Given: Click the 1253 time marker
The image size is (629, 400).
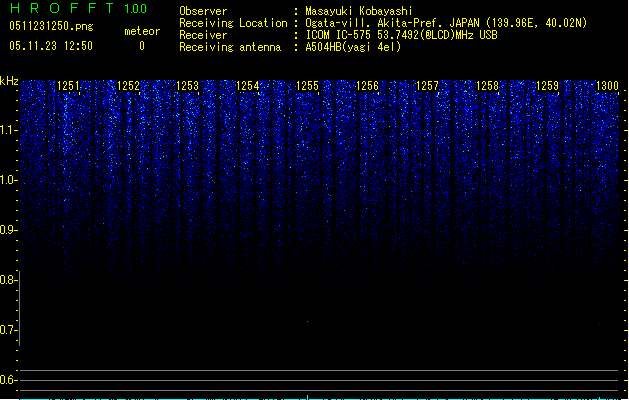Looking at the screenshot, I should pyautogui.click(x=188, y=87).
